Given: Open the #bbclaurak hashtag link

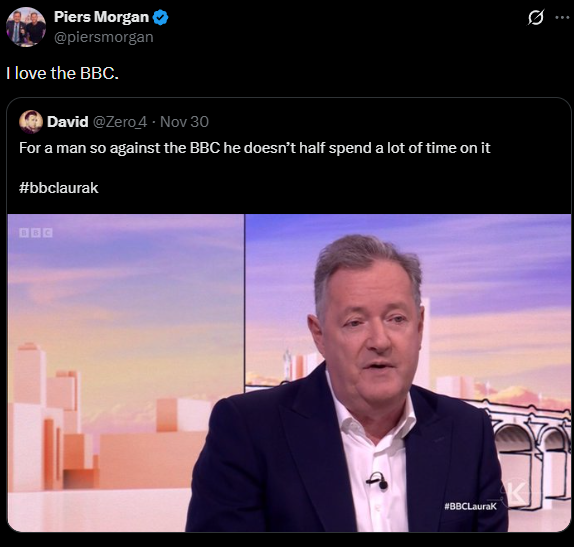Looking at the screenshot, I should pyautogui.click(x=59, y=188).
